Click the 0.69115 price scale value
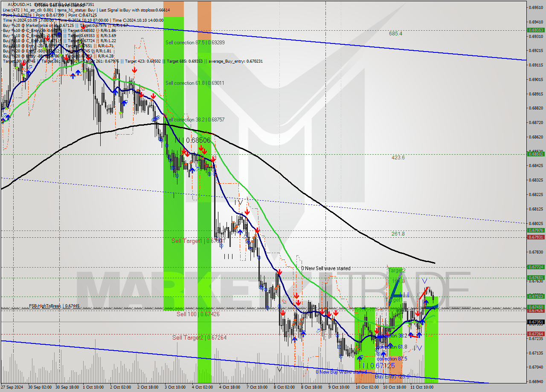546x392 pixels. [535, 65]
